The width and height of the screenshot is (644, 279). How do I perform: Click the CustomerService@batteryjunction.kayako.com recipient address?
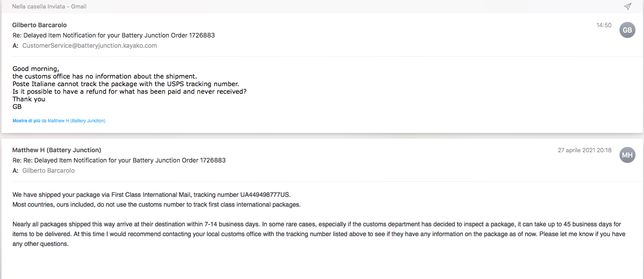[x=89, y=46]
